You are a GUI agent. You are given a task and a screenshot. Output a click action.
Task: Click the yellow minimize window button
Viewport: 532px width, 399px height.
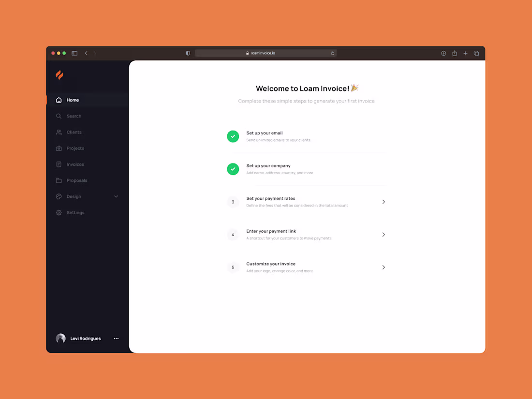click(x=59, y=53)
